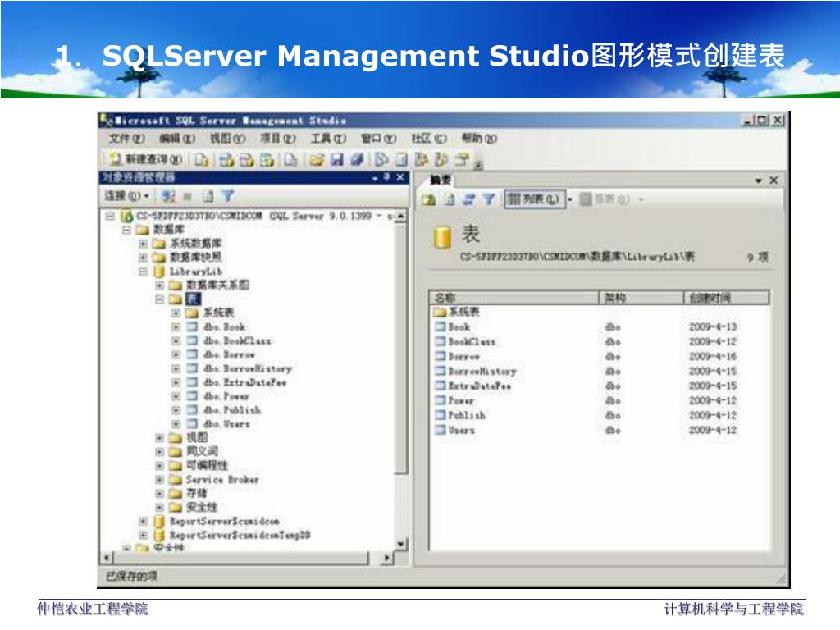Click the Filter funnel icon in Summary toolbar

click(x=488, y=200)
